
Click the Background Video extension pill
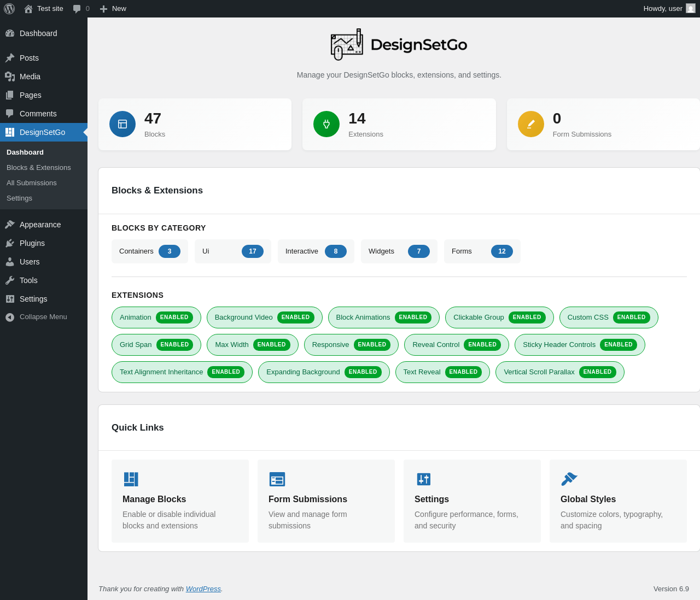click(x=265, y=317)
